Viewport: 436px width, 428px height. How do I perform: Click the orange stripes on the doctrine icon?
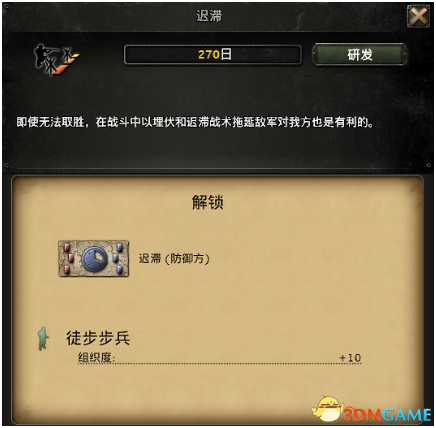pos(68,64)
